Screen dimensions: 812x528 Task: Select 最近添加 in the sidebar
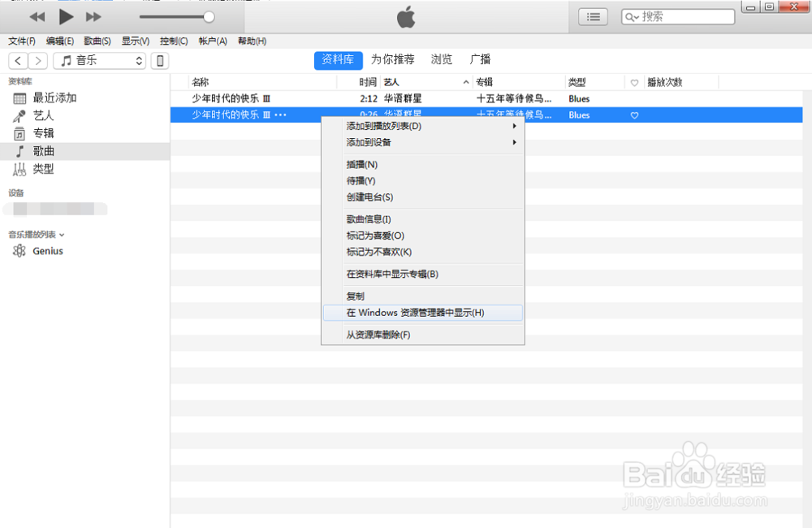[x=85, y=98]
